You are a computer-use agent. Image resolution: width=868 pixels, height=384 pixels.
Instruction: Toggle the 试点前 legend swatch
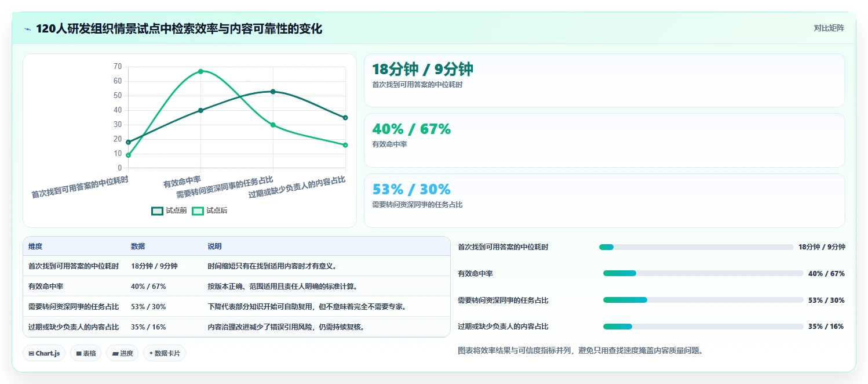(157, 211)
